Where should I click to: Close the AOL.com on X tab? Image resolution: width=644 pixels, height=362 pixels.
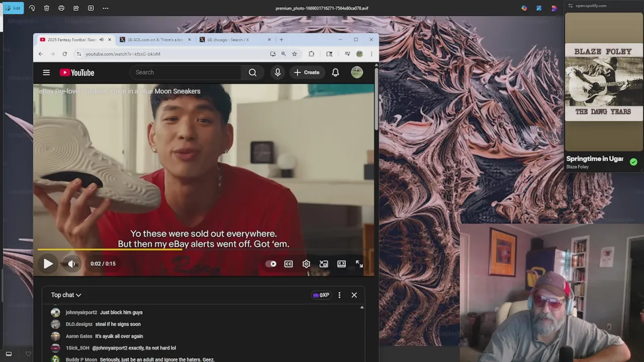tap(190, 40)
